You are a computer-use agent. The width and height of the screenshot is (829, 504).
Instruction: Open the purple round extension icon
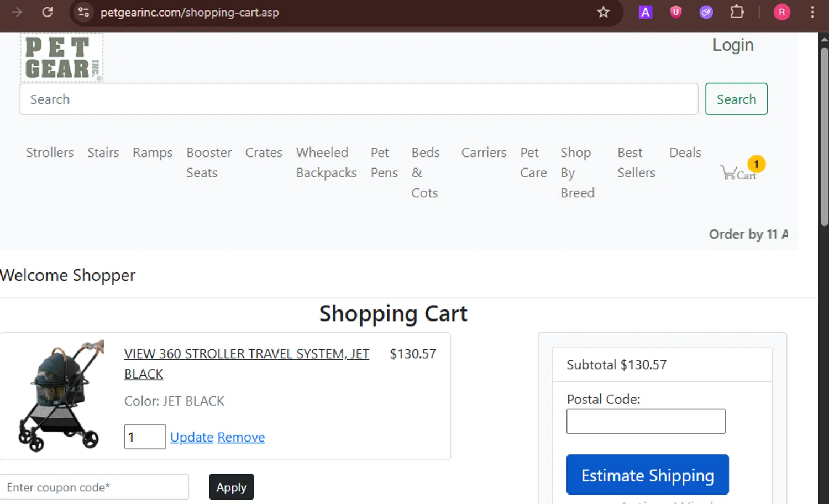tap(706, 12)
